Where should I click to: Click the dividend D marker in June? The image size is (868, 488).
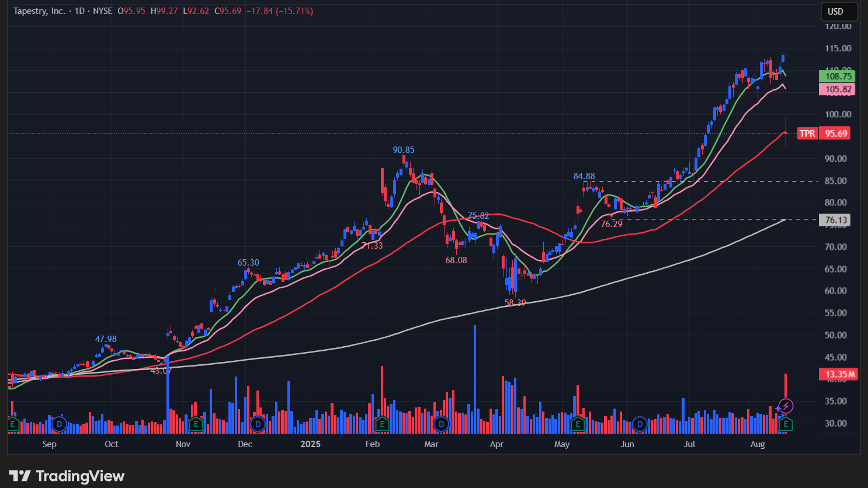(x=640, y=424)
